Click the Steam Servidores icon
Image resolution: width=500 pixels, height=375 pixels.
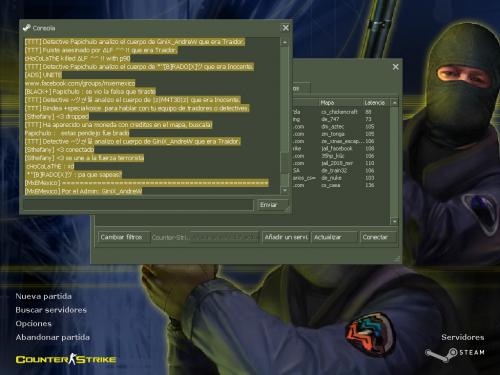coord(455,354)
